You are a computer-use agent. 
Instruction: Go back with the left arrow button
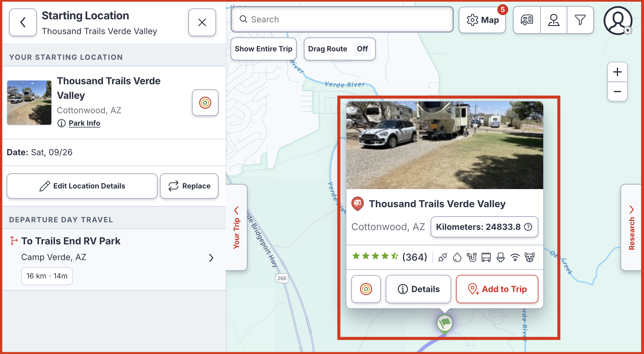[23, 22]
